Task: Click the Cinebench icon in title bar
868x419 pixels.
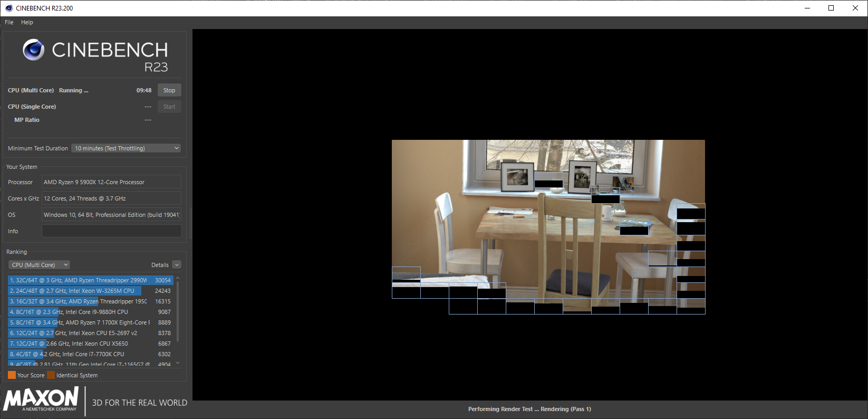Action: [8, 8]
